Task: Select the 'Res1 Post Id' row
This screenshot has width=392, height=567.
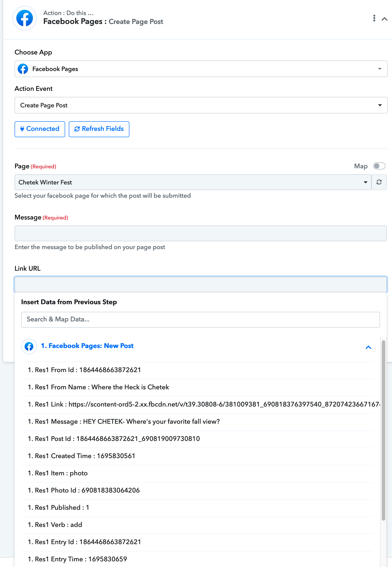Action: click(197, 439)
